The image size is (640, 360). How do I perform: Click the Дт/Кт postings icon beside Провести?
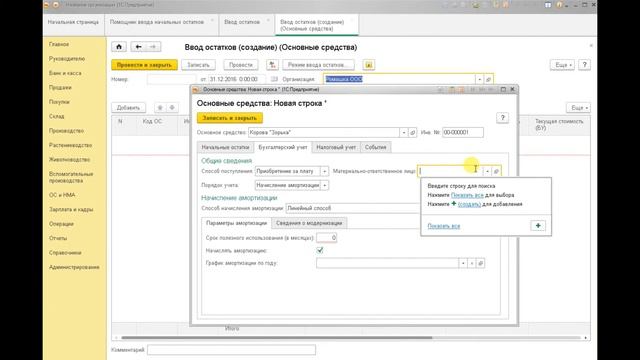pos(272,65)
